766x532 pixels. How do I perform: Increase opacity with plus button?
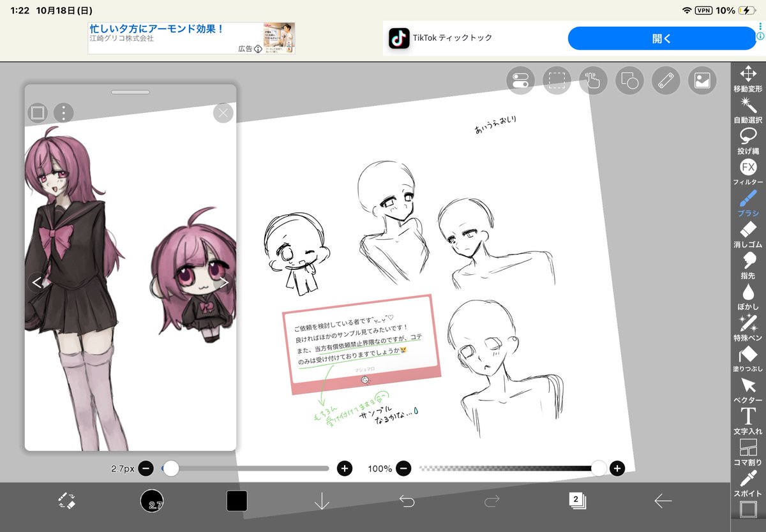[x=617, y=469]
